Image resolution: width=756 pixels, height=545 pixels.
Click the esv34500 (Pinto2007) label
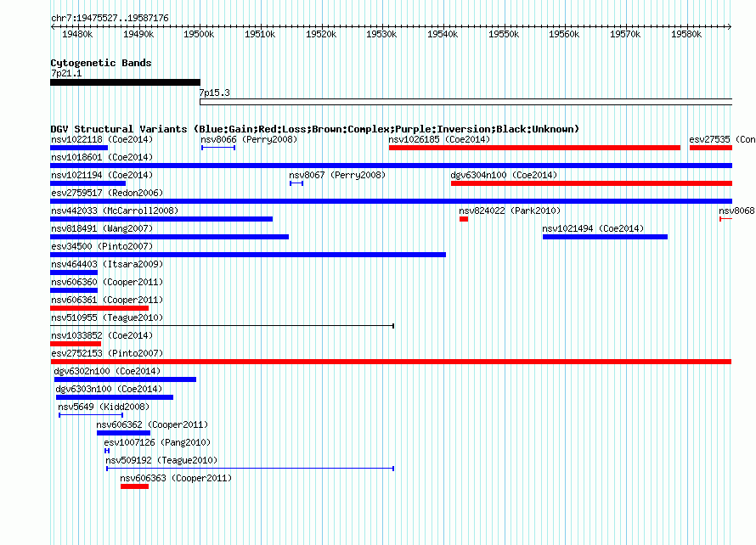pyautogui.click(x=102, y=246)
